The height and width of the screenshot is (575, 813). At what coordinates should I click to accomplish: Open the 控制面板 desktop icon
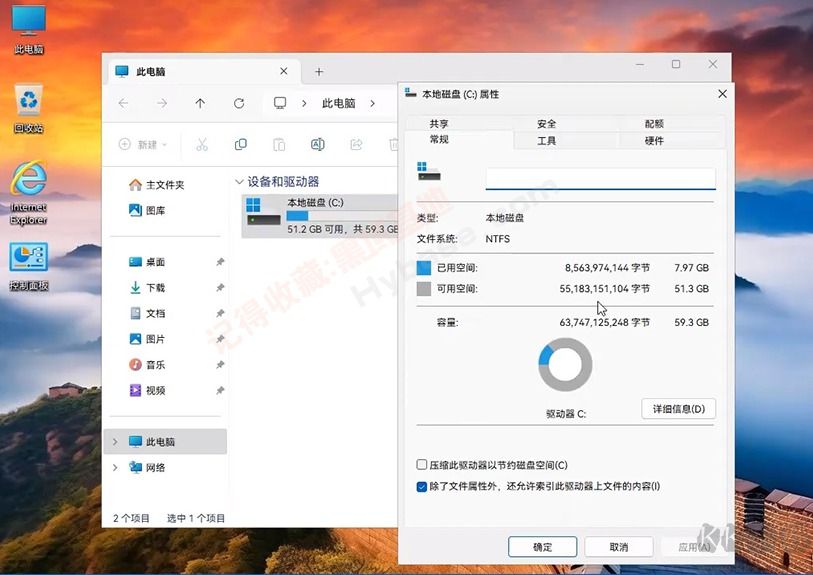tap(29, 266)
